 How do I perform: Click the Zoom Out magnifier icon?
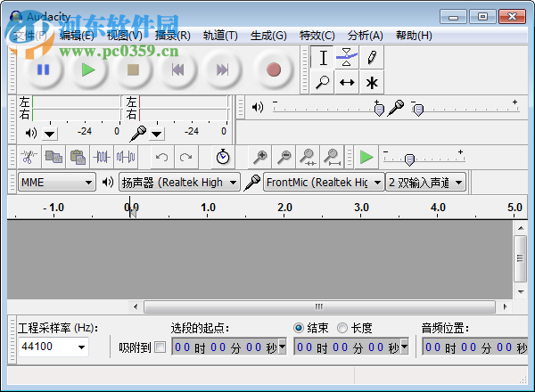[x=284, y=157]
